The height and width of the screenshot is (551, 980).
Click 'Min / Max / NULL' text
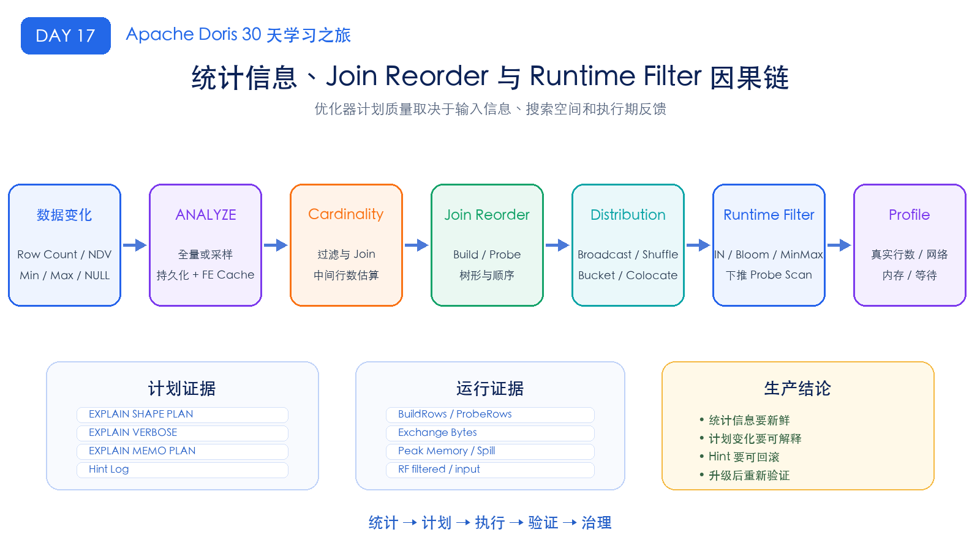pyautogui.click(x=64, y=275)
